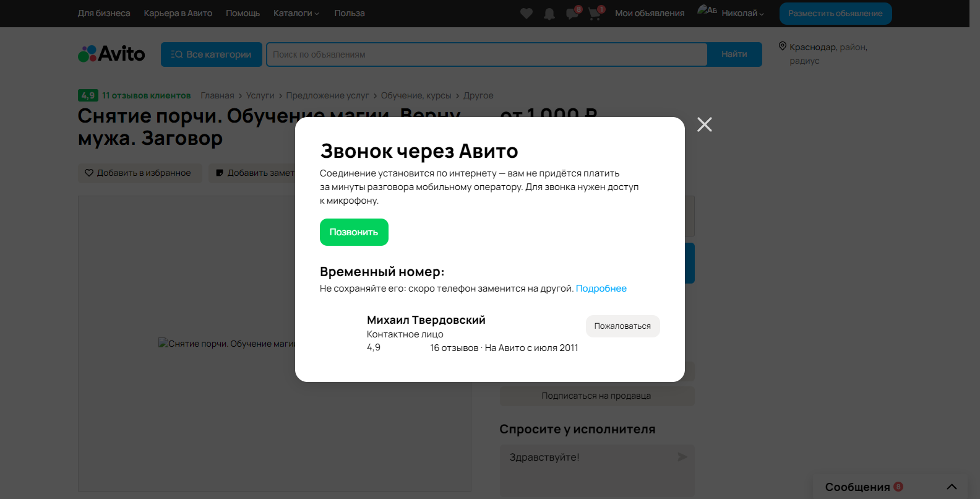Open the Польза menu item
The width and height of the screenshot is (980, 499).
tap(350, 13)
